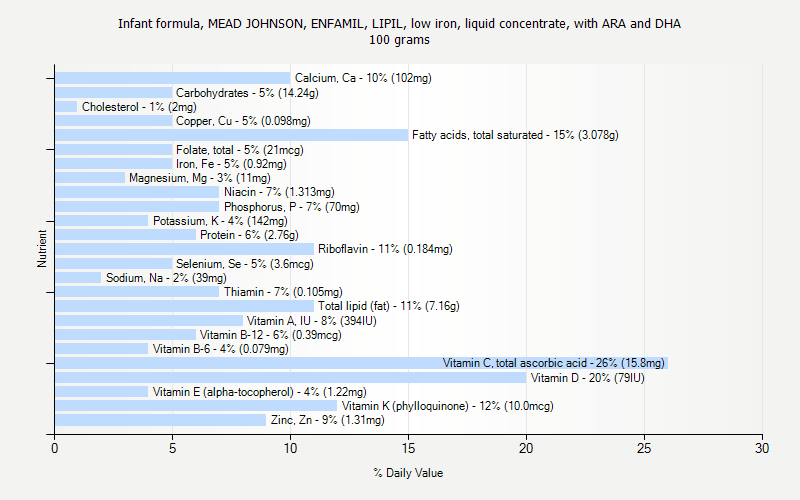800x500 pixels.
Task: Click the x-axis tick label 25
Action: (x=644, y=448)
